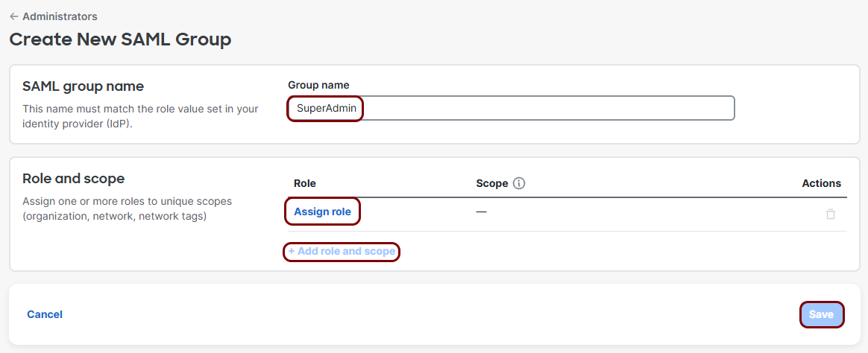Viewport: 868px width, 353px height.
Task: Click the scope dash placeholder value
Action: 481,212
